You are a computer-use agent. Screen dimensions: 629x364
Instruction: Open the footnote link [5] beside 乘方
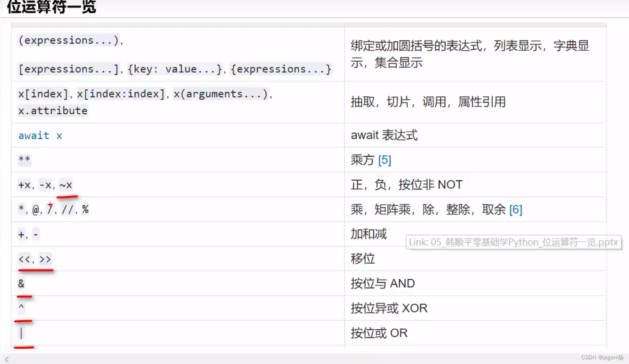click(x=384, y=160)
